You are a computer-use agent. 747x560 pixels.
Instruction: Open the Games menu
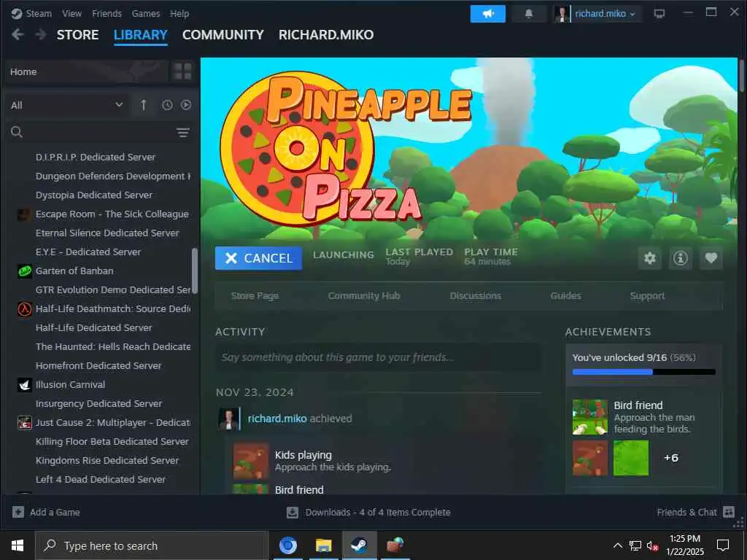[146, 13]
